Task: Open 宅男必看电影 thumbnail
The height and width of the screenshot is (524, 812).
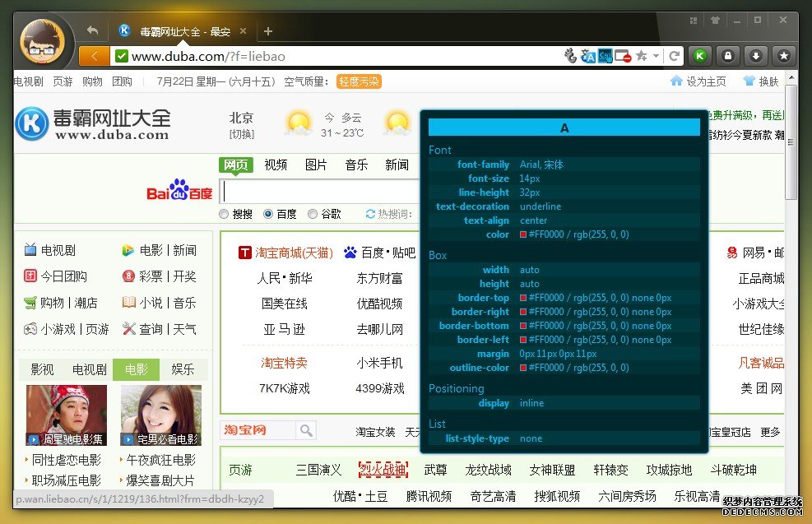Action: [160, 415]
